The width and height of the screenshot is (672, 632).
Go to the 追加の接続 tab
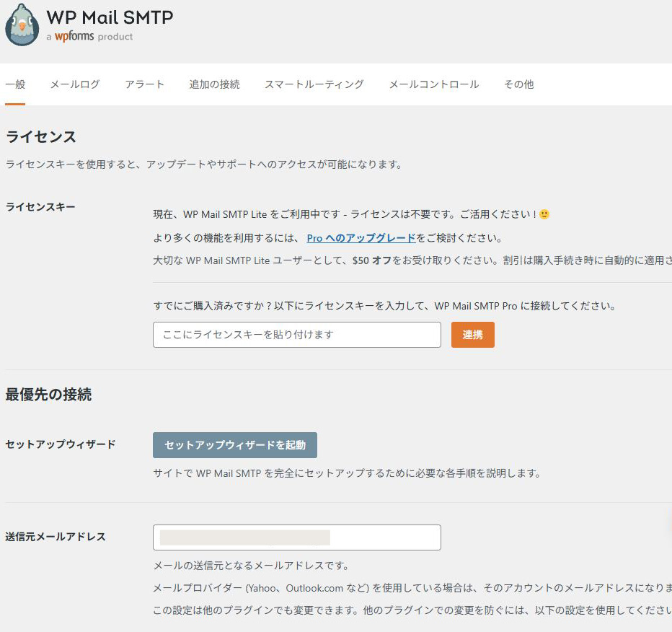pyautogui.click(x=214, y=84)
